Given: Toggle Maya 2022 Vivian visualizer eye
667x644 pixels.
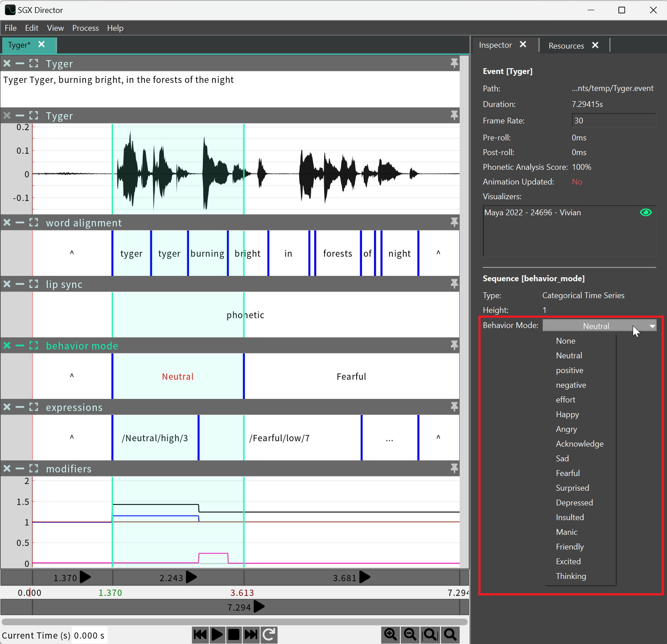Looking at the screenshot, I should point(646,213).
